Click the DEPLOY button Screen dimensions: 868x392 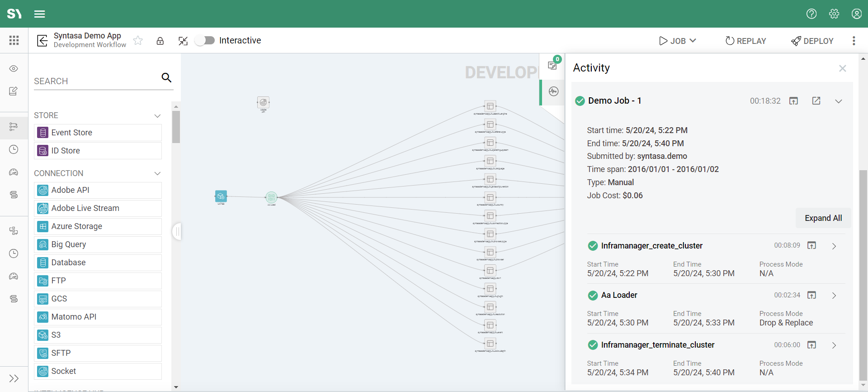tap(812, 41)
